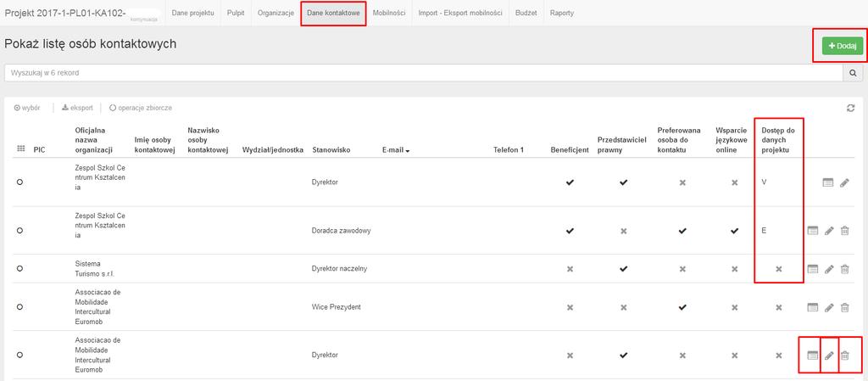Image resolution: width=868 pixels, height=381 pixels.
Task: Select the Doradca zawodowy row radio button
Action: [20, 230]
